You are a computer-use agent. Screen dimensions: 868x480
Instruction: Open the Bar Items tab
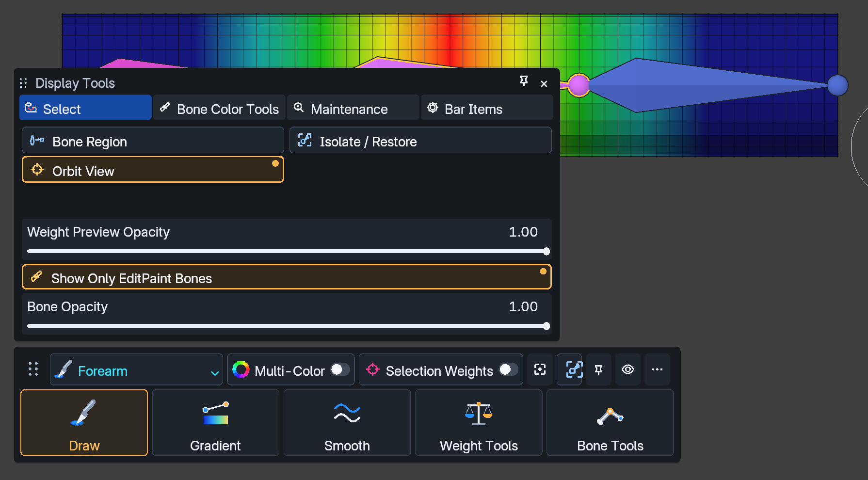tap(487, 108)
